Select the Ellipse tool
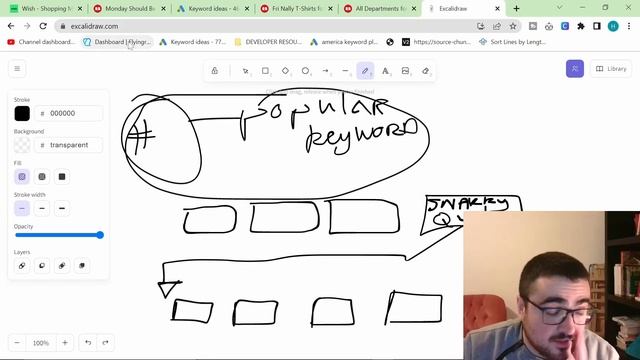The height and width of the screenshot is (360, 640). point(305,71)
